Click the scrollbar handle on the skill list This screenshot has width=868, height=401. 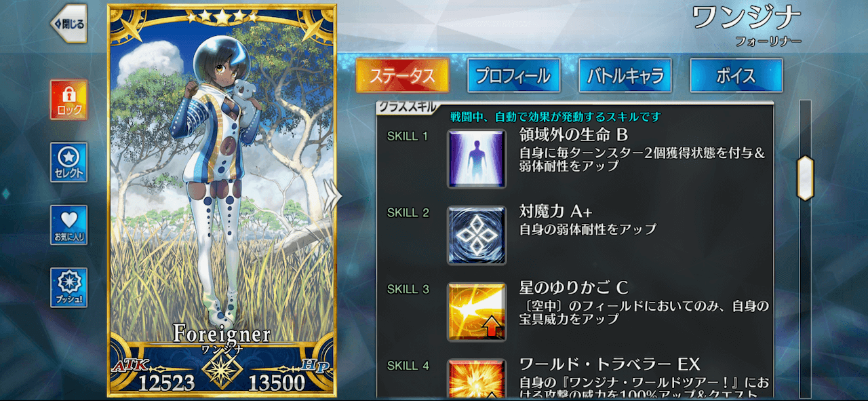[x=805, y=178]
